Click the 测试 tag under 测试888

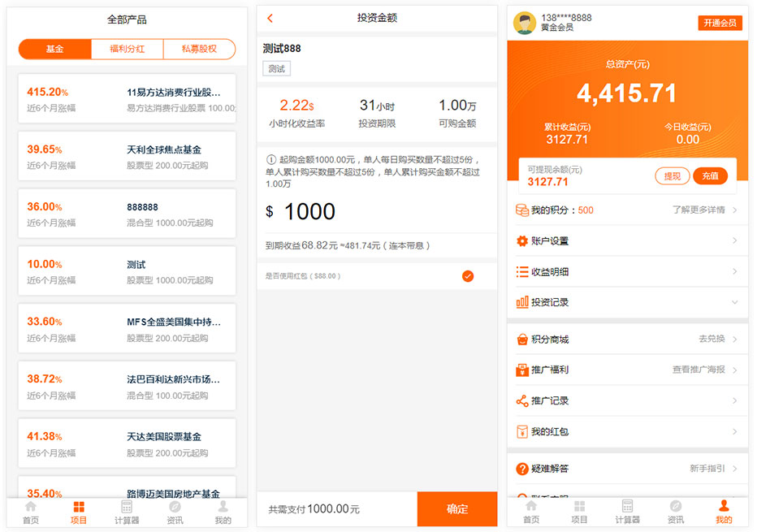click(x=277, y=68)
